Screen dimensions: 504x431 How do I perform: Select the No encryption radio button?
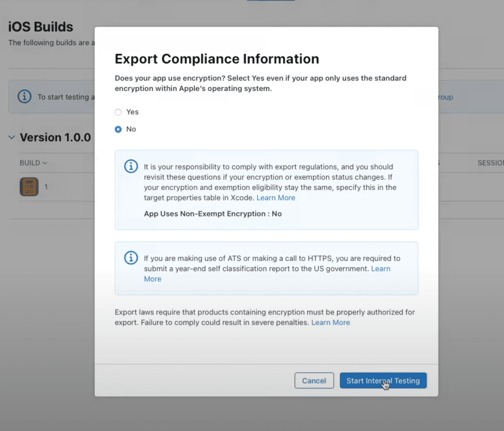click(x=118, y=129)
